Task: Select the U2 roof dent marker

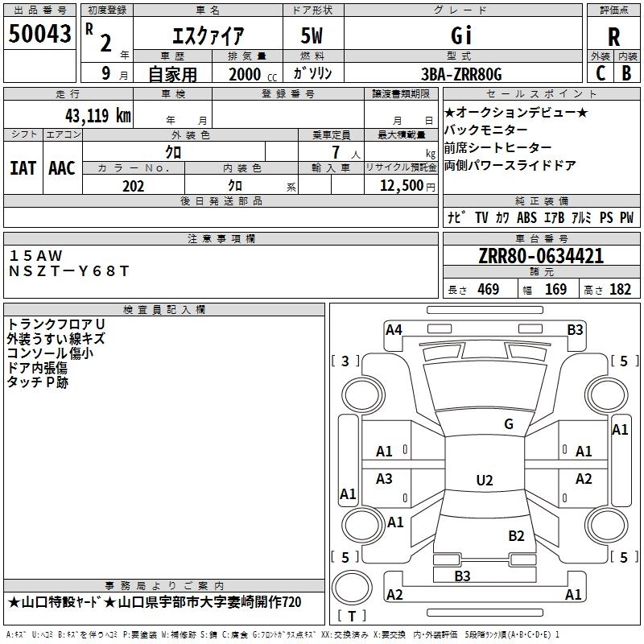Action: pyautogui.click(x=484, y=481)
